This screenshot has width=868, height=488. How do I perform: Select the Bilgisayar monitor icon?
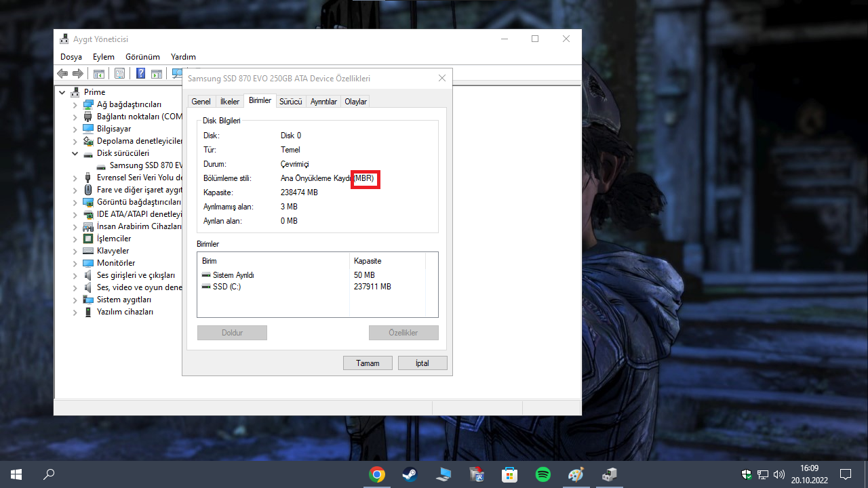(88, 129)
